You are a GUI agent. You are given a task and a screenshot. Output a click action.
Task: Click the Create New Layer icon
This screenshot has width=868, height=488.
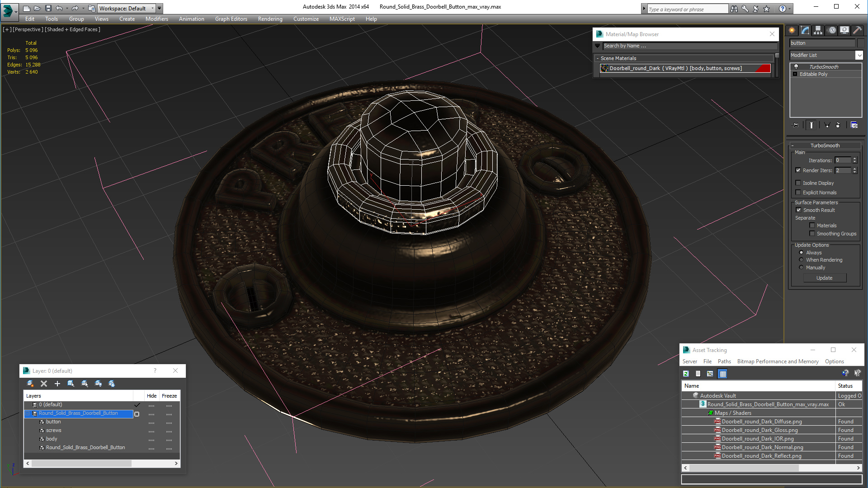click(x=30, y=384)
